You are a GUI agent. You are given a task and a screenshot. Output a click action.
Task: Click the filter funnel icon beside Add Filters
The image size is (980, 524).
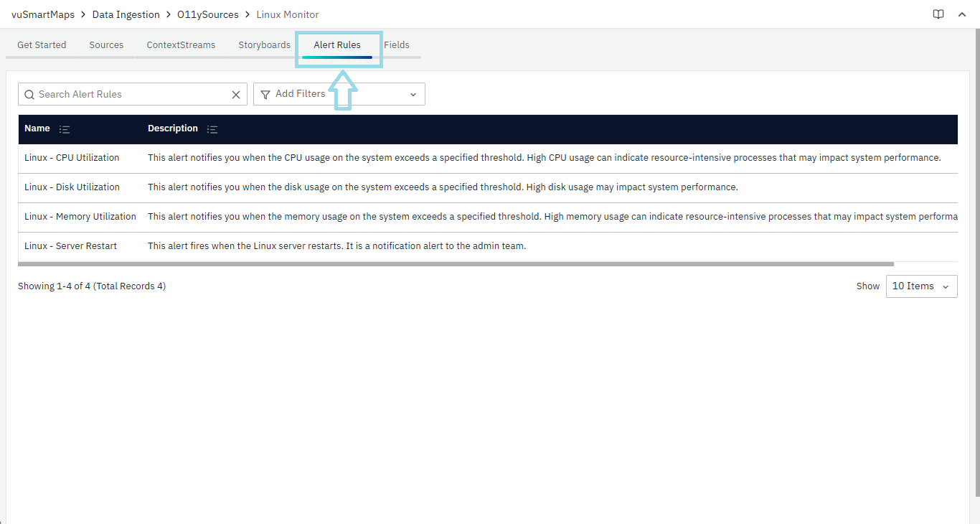click(266, 94)
